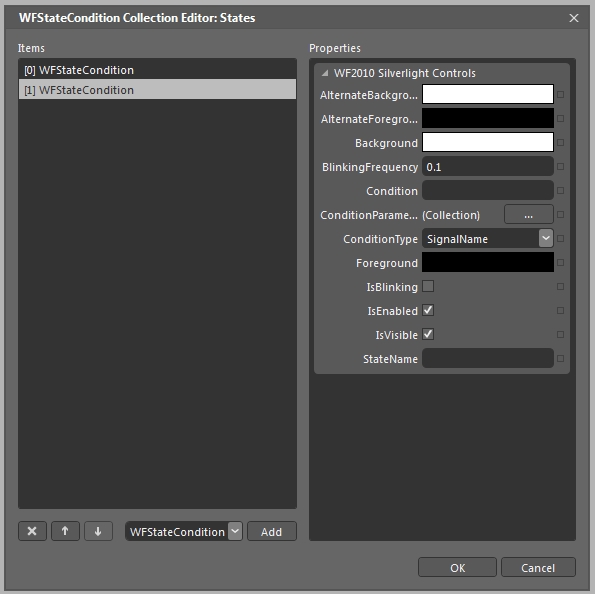
Task: Click the advanced marker beside ConditionType
Action: [560, 238]
